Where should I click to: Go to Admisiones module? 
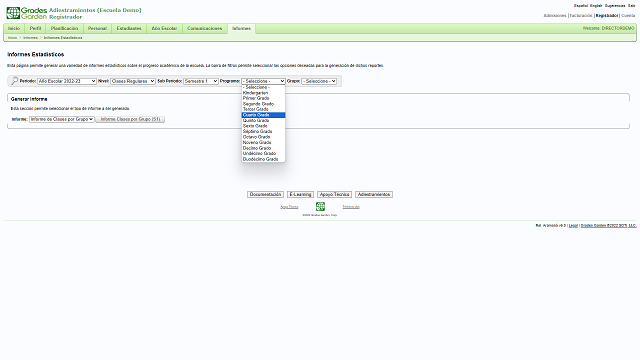pyautogui.click(x=555, y=16)
